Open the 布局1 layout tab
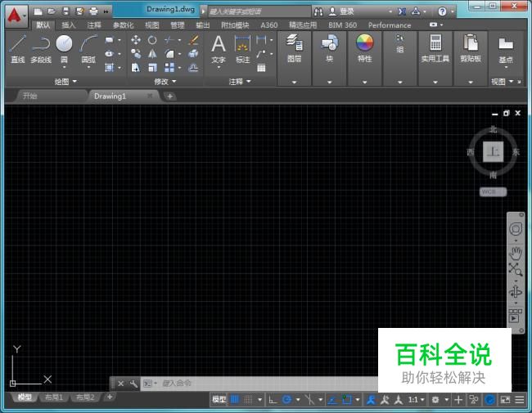Image resolution: width=532 pixels, height=413 pixels. 54,397
